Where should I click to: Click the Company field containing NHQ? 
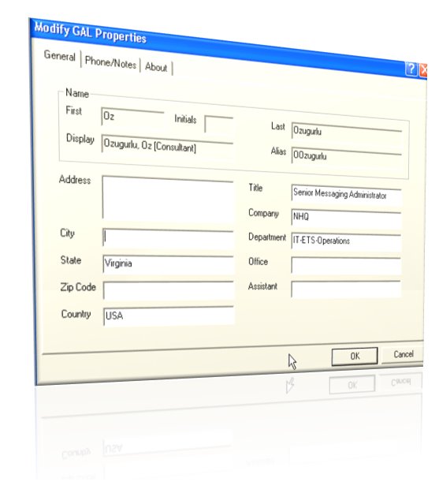tap(346, 218)
